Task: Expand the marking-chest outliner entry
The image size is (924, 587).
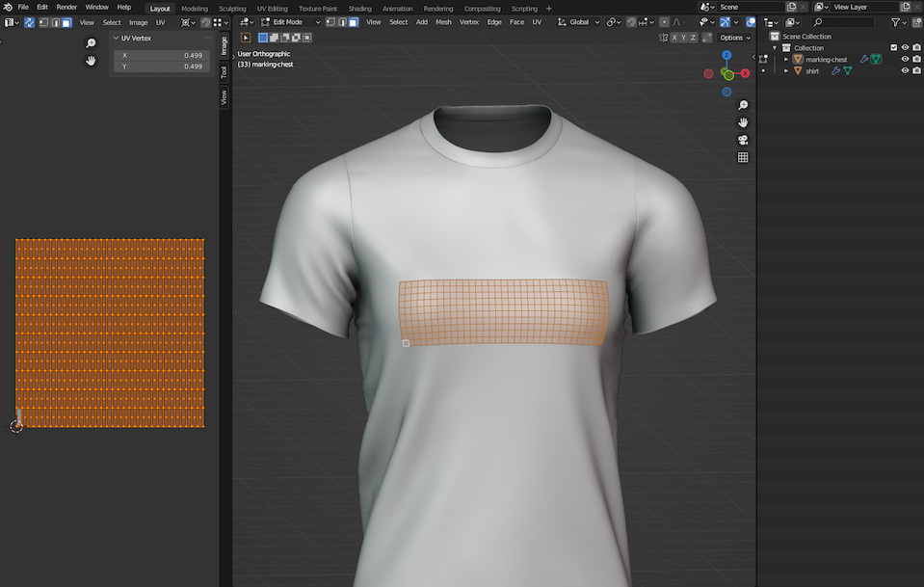Action: tap(786, 59)
